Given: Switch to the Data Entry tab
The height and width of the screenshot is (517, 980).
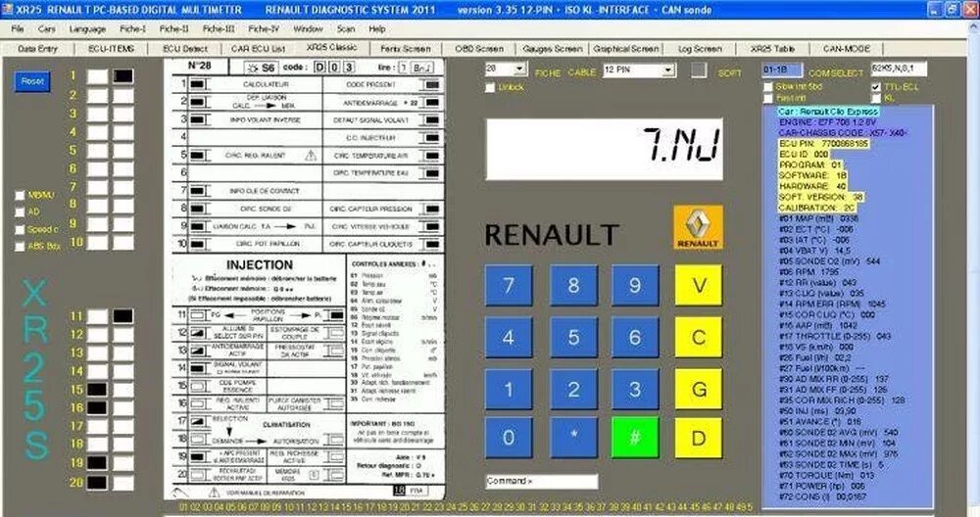Looking at the screenshot, I should (x=37, y=49).
